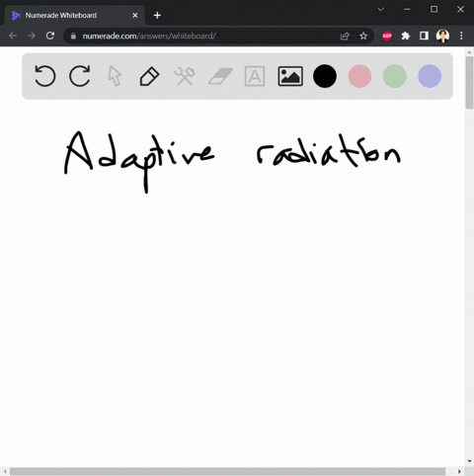The image size is (474, 476).
Task: Pick the purple pen color
Action: pyautogui.click(x=430, y=76)
